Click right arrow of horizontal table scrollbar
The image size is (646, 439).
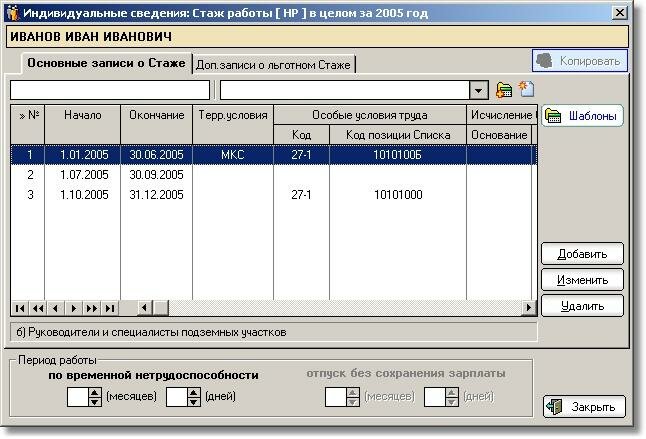(528, 308)
